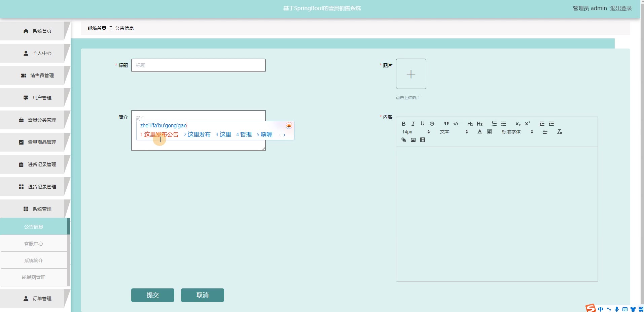
Task: Choose IME candidate 这里发布公告
Action: [159, 135]
